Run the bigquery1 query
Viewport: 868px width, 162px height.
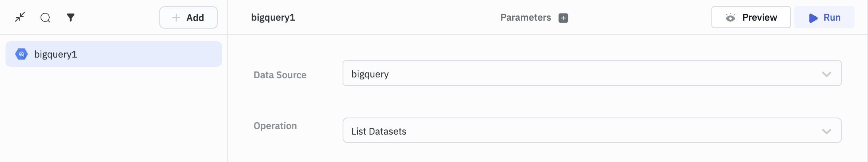[x=832, y=17]
